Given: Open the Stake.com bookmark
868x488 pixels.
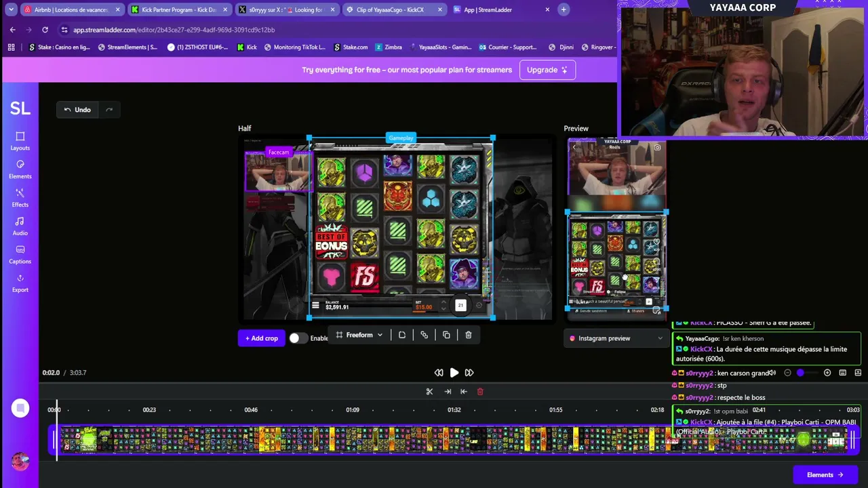Looking at the screenshot, I should 351,47.
